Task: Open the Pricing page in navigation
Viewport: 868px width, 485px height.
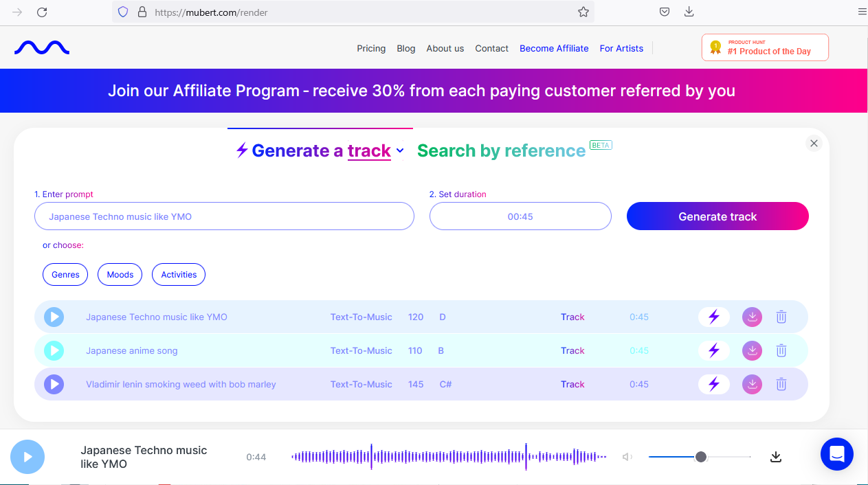Action: point(371,48)
